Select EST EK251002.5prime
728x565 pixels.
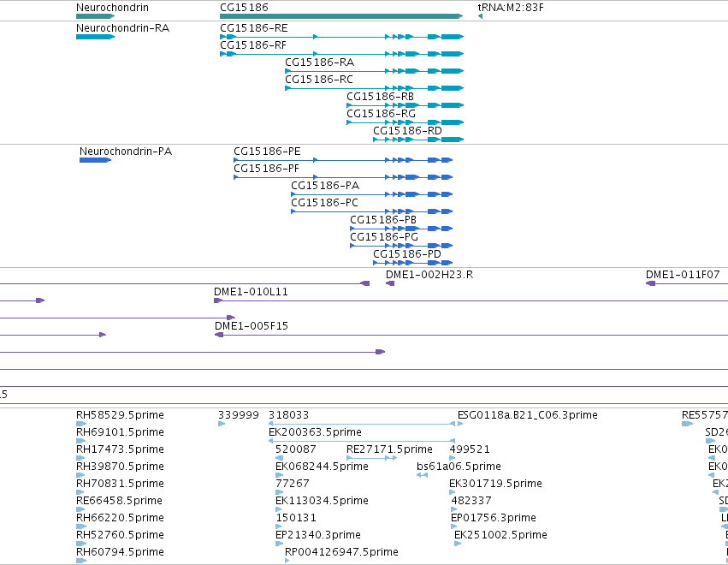tap(500, 535)
